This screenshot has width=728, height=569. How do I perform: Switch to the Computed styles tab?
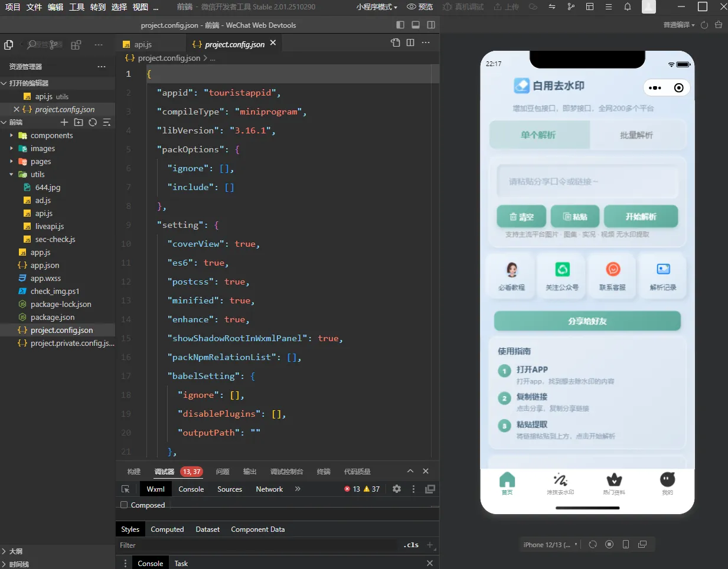click(167, 529)
